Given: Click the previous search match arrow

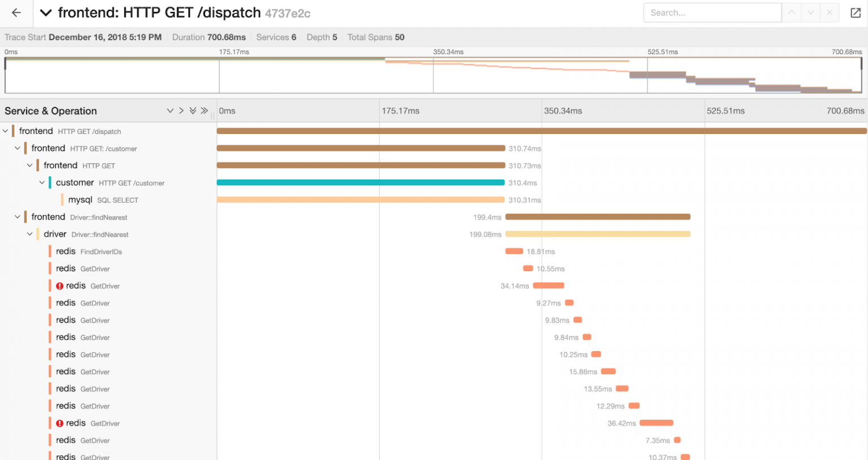Looking at the screenshot, I should pos(792,12).
